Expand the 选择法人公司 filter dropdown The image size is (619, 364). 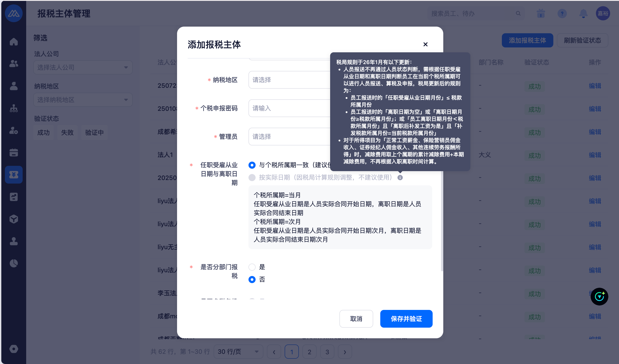pyautogui.click(x=83, y=67)
